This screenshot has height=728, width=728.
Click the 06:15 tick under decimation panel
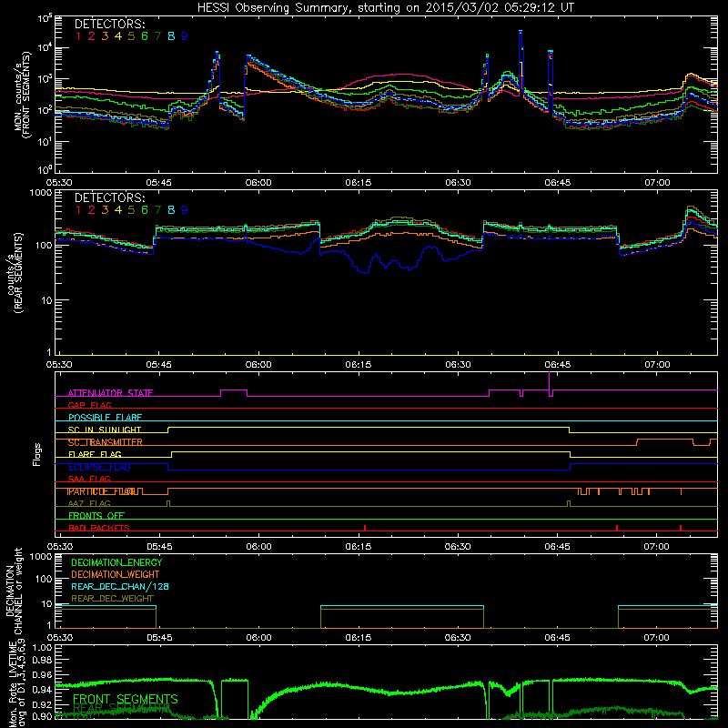[358, 638]
